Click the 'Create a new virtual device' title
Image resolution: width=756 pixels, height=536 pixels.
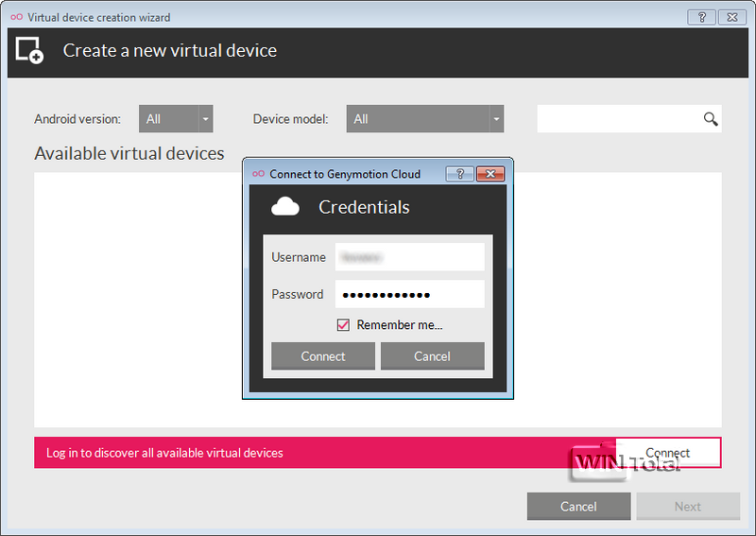(170, 50)
